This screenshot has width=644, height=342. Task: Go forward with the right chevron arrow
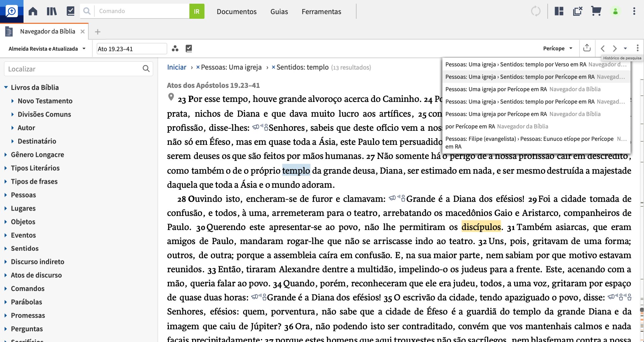pyautogui.click(x=614, y=49)
